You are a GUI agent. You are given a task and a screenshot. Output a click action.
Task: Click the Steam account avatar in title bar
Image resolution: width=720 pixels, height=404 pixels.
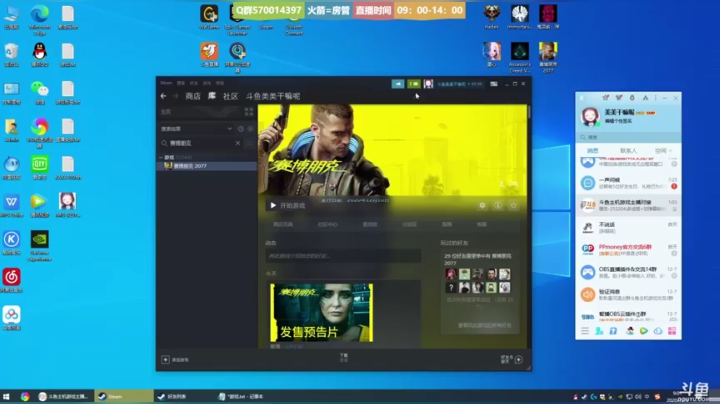click(x=428, y=84)
